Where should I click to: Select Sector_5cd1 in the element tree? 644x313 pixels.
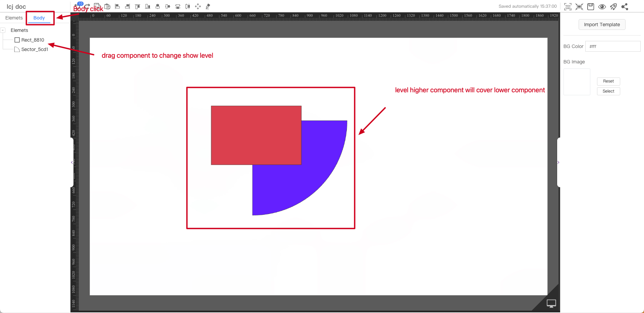(x=35, y=49)
